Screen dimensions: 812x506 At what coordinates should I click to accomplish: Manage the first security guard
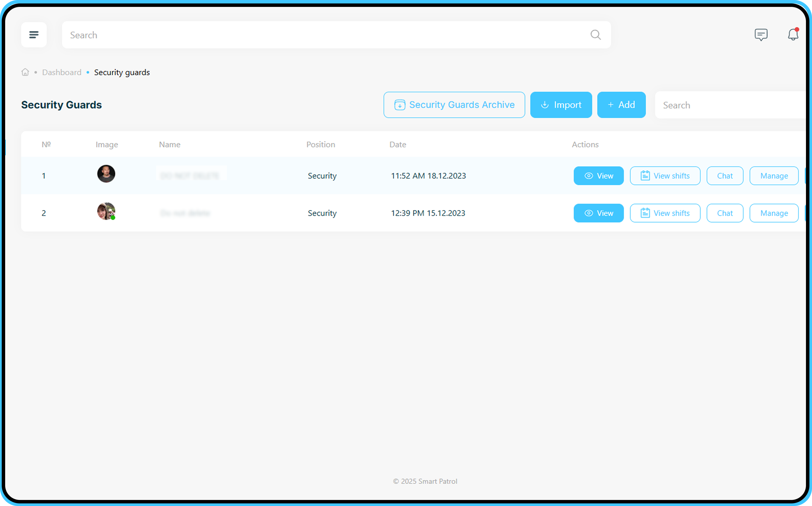click(774, 176)
